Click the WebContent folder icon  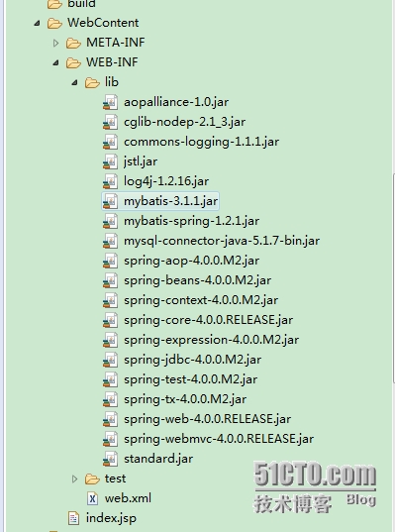coord(54,23)
